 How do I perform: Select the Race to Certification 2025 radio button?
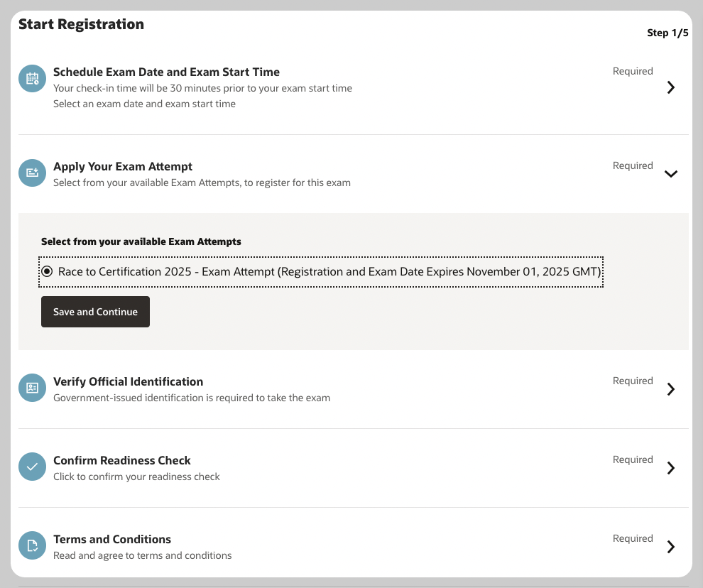[47, 271]
